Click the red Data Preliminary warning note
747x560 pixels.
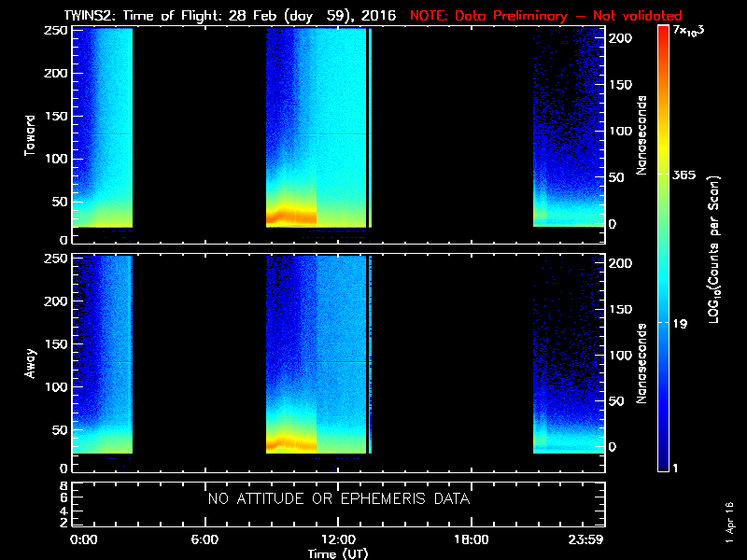545,16
